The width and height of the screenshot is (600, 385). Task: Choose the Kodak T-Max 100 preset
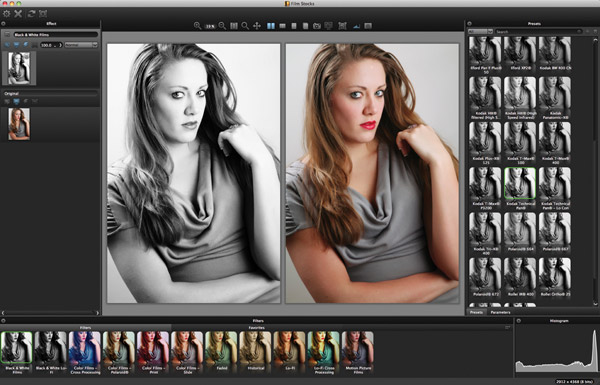520,143
